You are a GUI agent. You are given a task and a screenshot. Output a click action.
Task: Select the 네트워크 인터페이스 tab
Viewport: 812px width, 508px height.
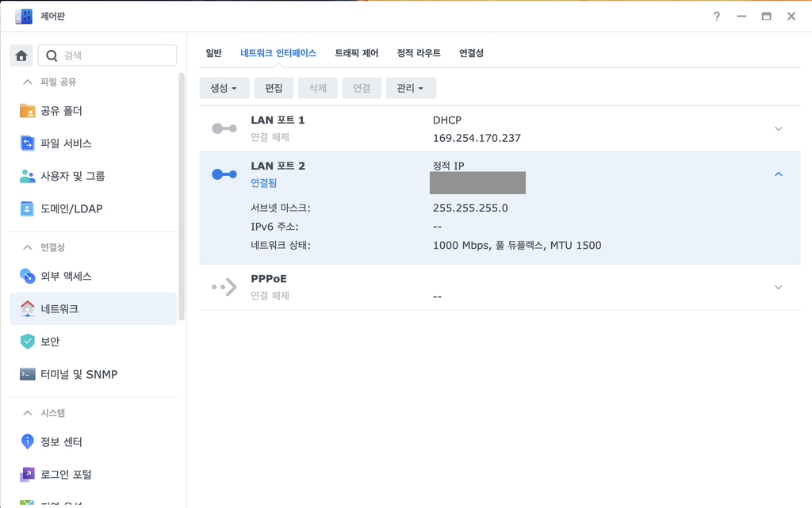tap(278, 53)
